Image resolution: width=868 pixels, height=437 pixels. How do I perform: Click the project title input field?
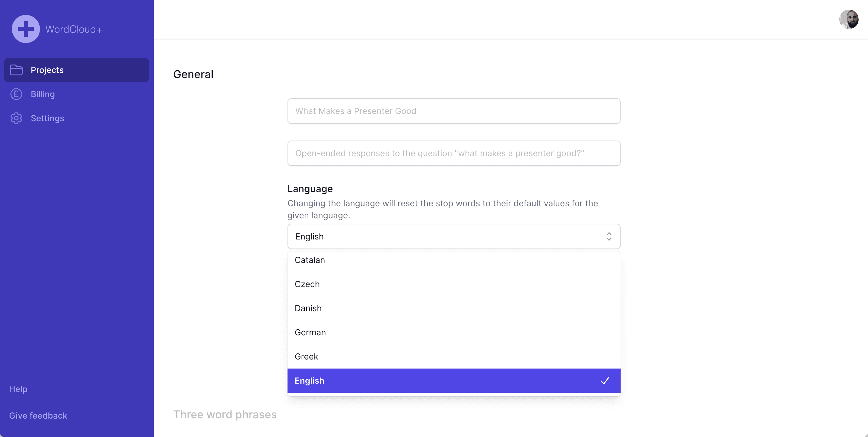point(453,111)
